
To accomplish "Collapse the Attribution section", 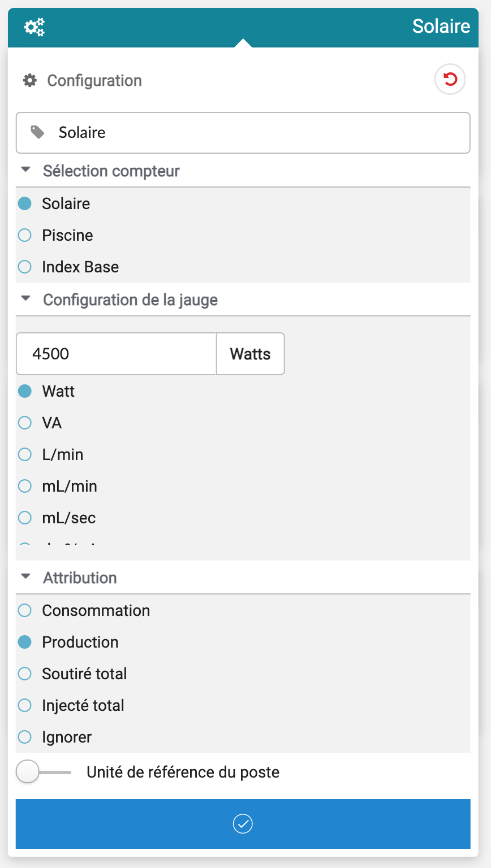I will (25, 577).
